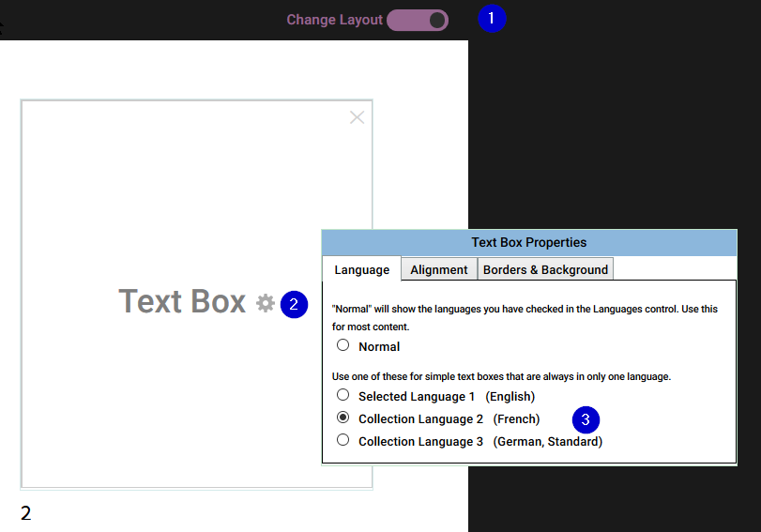Screen dimensions: 761x532
Task: Click the blue step 1 marker
Action: coord(492,19)
